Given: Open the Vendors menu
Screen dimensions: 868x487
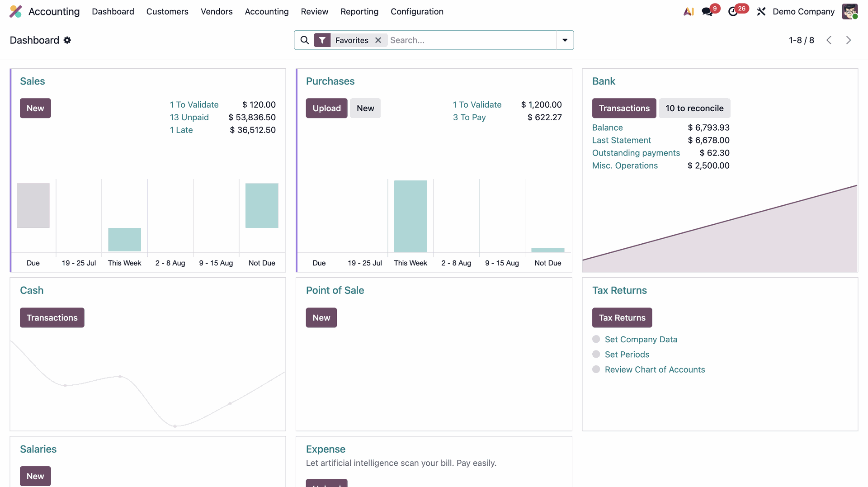Looking at the screenshot, I should pos(217,12).
